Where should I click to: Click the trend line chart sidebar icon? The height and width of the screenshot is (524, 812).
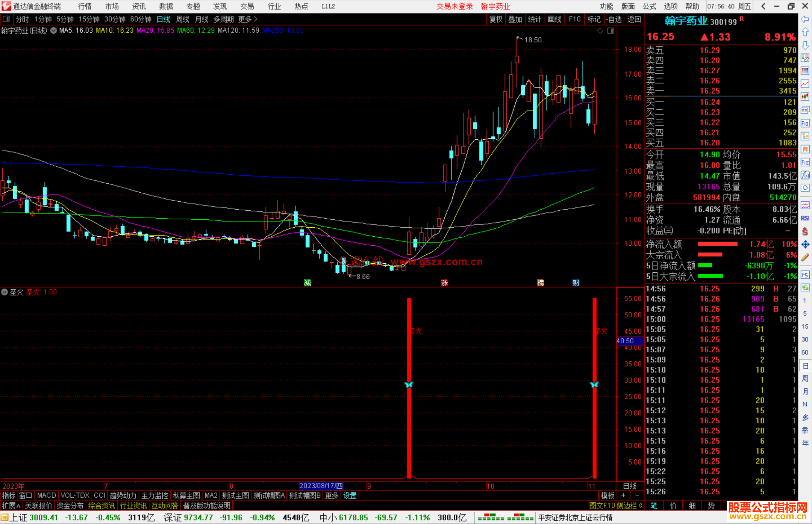click(805, 84)
